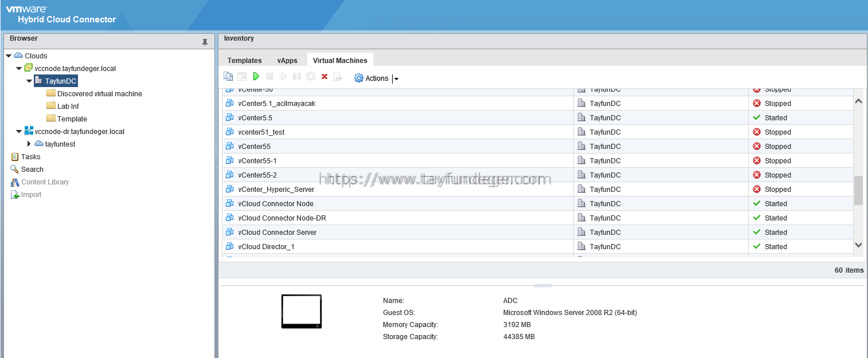
Task: Click the greyed window-with-arrow toolbar icon
Action: click(242, 77)
